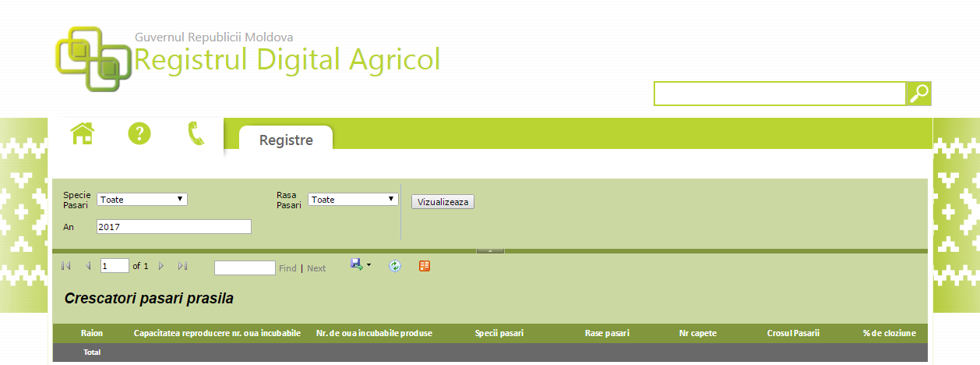Focus the An year input field
The width and height of the screenshot is (980, 365).
[x=174, y=227]
